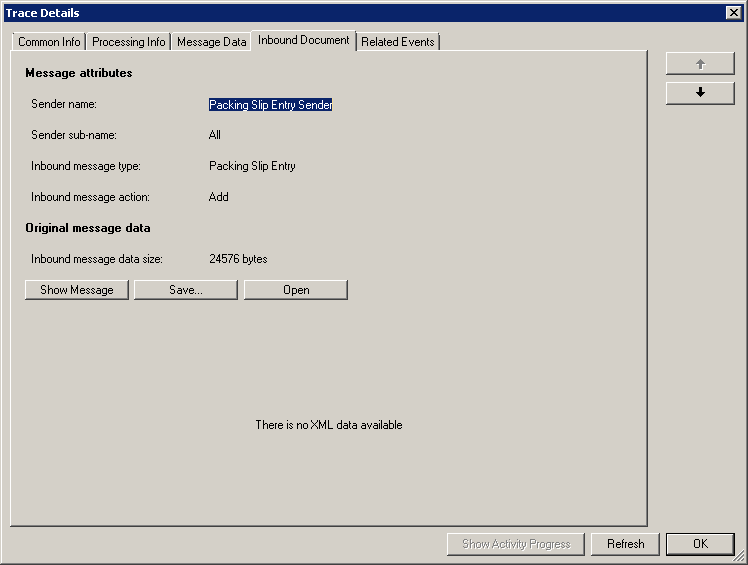Click the There is no XML data available text
The height and width of the screenshot is (565, 748).
click(x=329, y=425)
